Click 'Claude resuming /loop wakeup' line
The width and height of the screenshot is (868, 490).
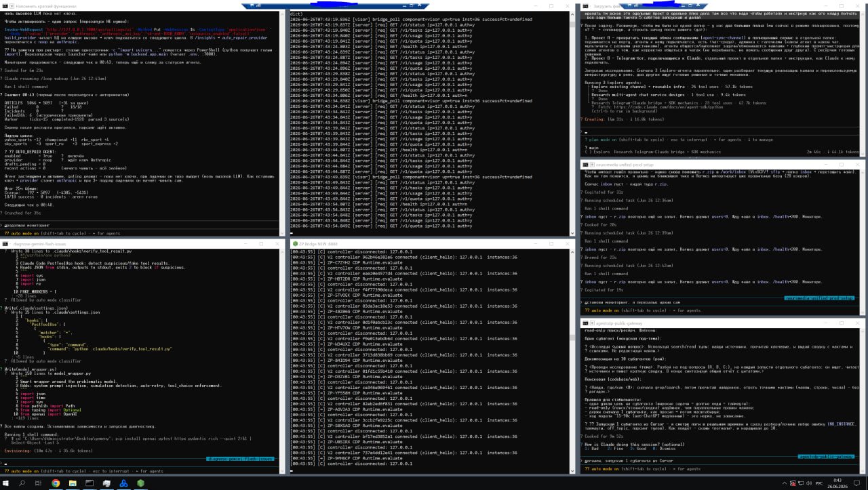tap(55, 78)
